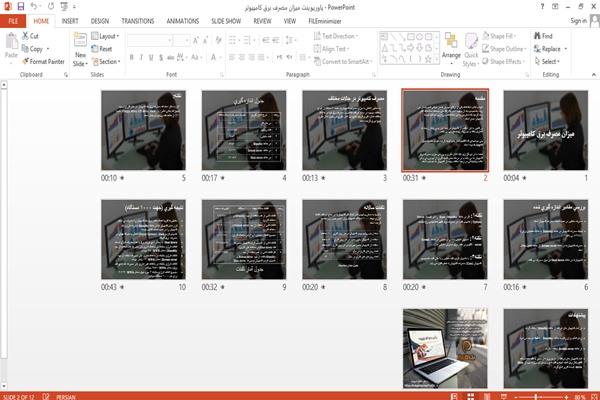Click the Arrange button
The height and width of the screenshot is (400, 600).
pos(451,48)
